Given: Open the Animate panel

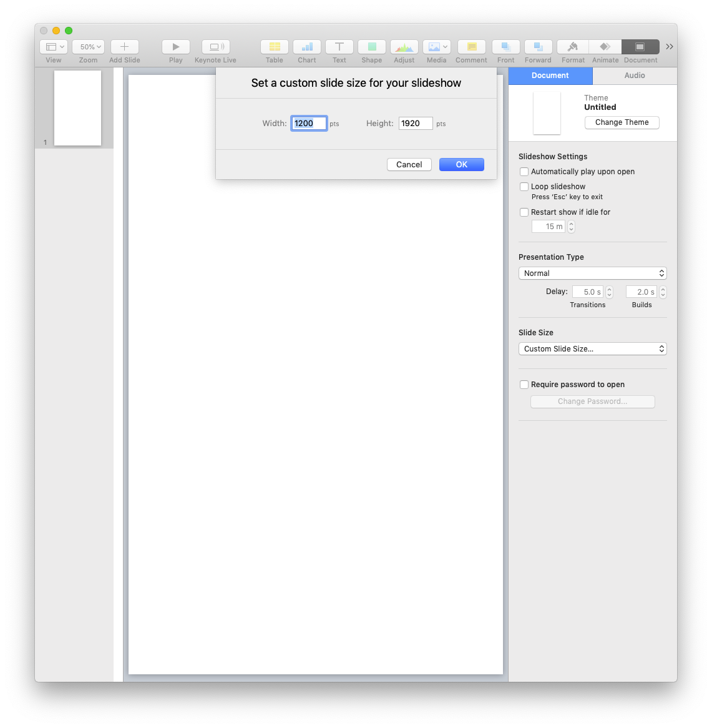Looking at the screenshot, I should 605,47.
